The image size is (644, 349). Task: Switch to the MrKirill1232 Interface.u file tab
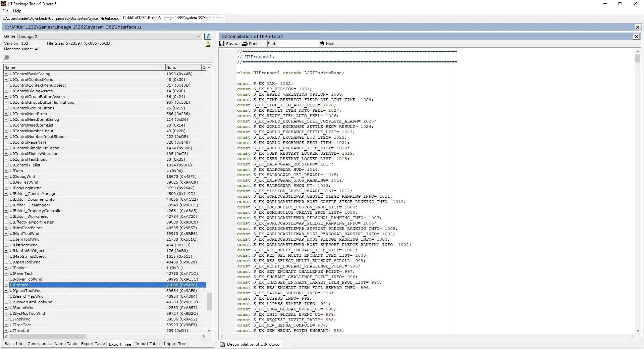coord(173,18)
